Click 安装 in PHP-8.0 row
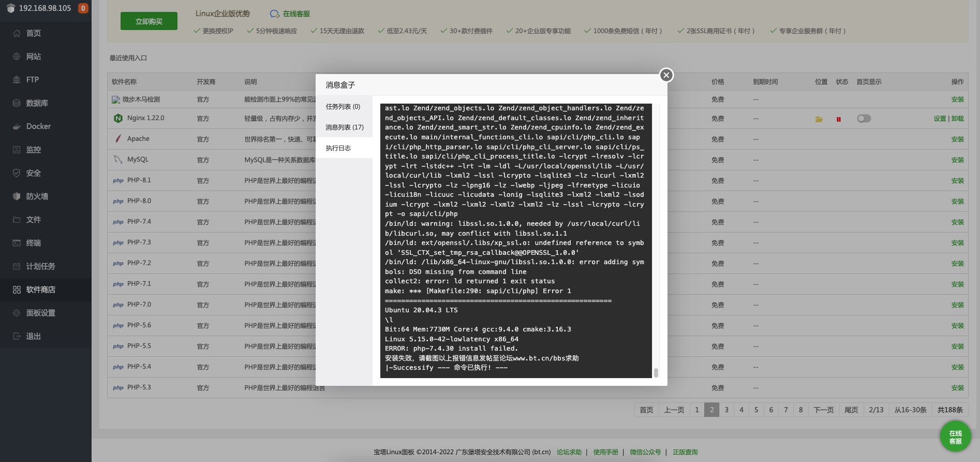 [958, 201]
